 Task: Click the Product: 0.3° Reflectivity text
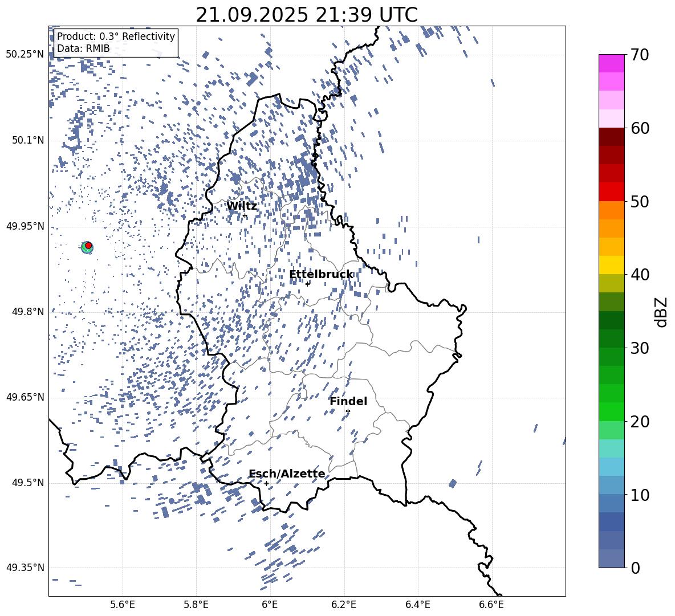(x=116, y=36)
